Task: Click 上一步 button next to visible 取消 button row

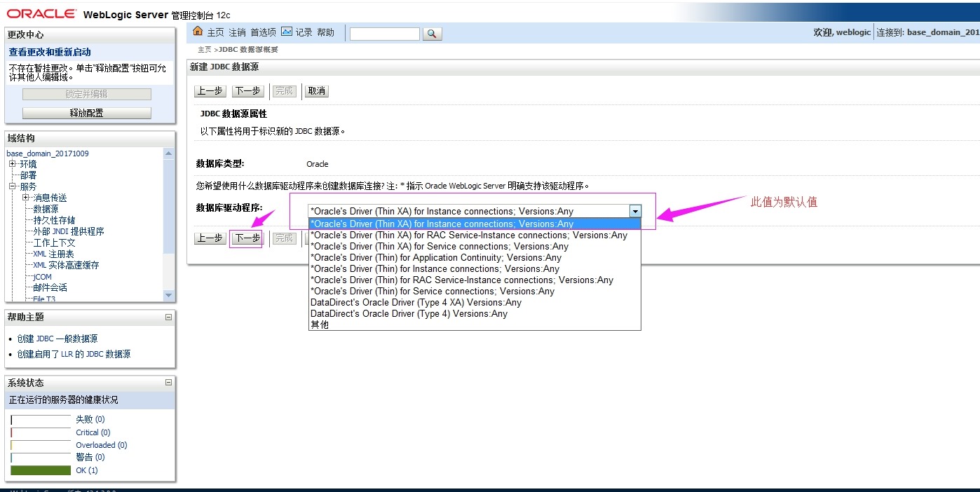Action: coord(210,91)
